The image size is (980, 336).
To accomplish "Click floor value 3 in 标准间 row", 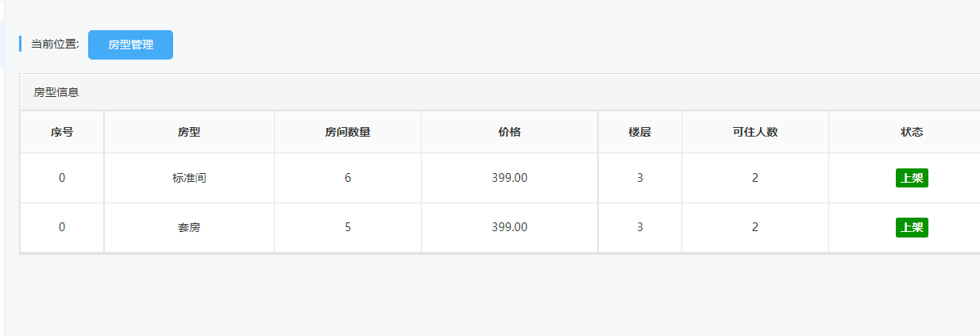I will [639, 178].
